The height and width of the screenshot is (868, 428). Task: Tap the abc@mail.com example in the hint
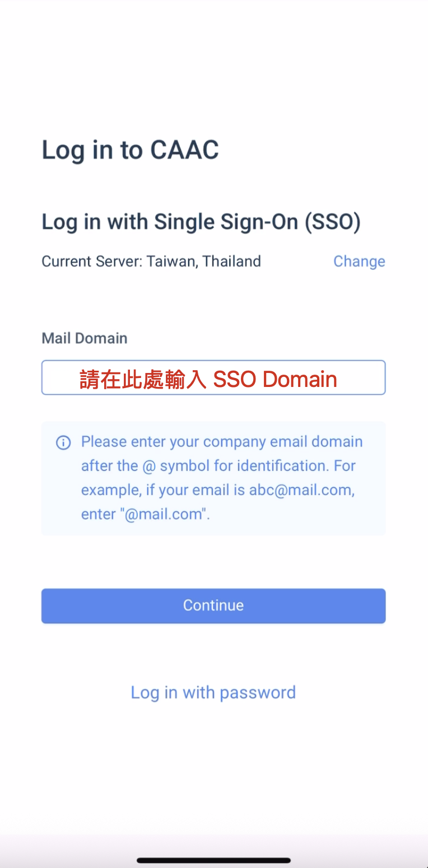(x=302, y=490)
